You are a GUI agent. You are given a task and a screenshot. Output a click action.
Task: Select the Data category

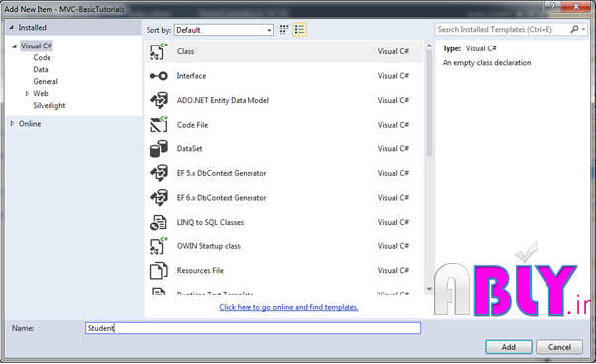point(41,70)
